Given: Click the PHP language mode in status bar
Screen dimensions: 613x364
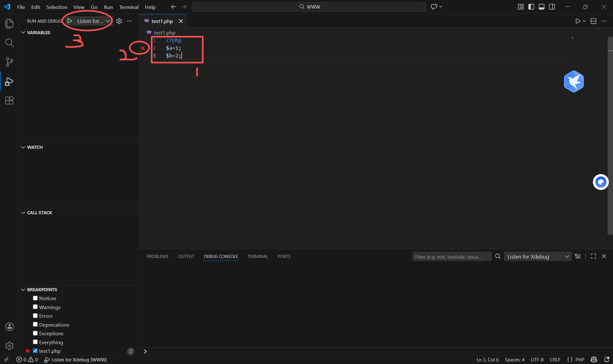Looking at the screenshot, I should [579, 360].
